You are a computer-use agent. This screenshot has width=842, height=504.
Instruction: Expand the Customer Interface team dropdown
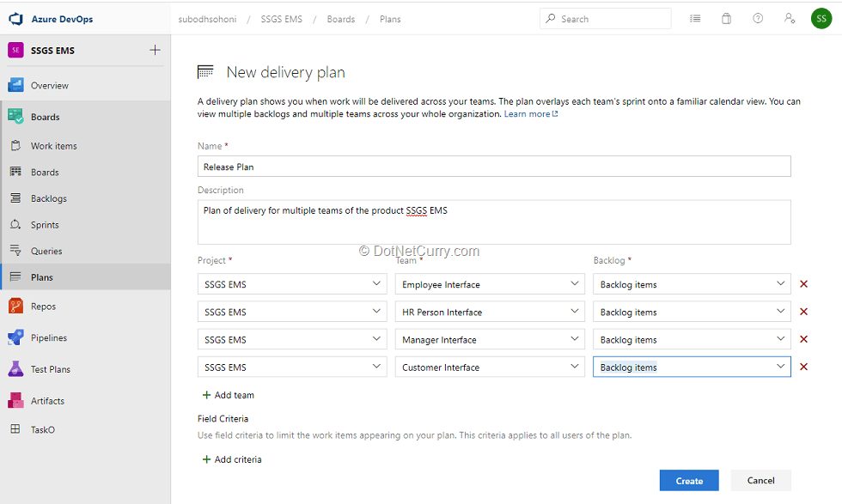[x=490, y=367]
